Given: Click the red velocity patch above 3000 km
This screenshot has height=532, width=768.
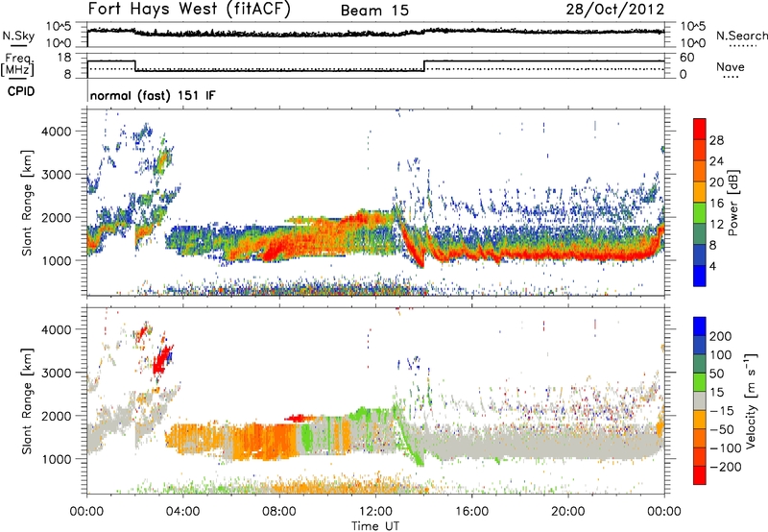Looking at the screenshot, I should (x=161, y=360).
